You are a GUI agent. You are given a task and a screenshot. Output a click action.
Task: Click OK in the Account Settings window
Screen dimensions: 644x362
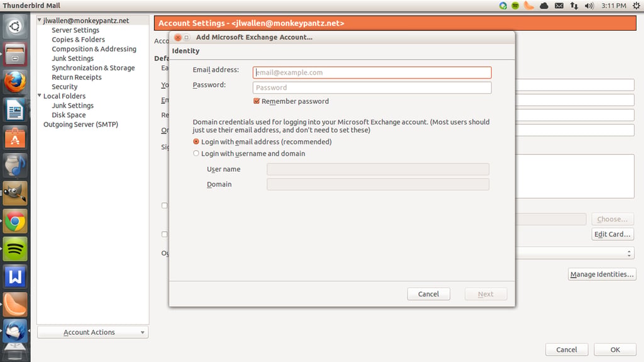(615, 349)
